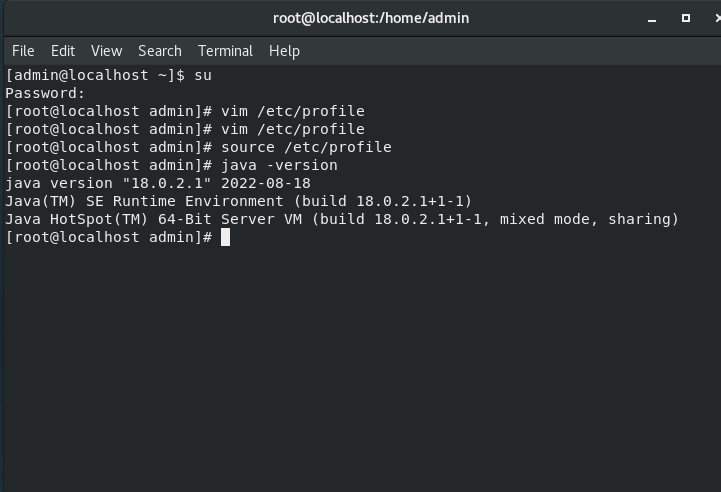Open the File menu
The image size is (721, 492).
[22, 51]
